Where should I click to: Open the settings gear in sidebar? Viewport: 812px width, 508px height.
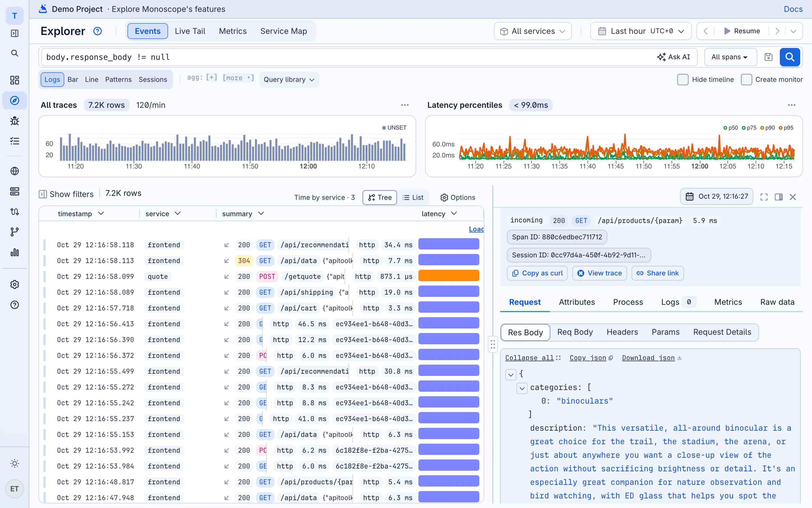14,284
